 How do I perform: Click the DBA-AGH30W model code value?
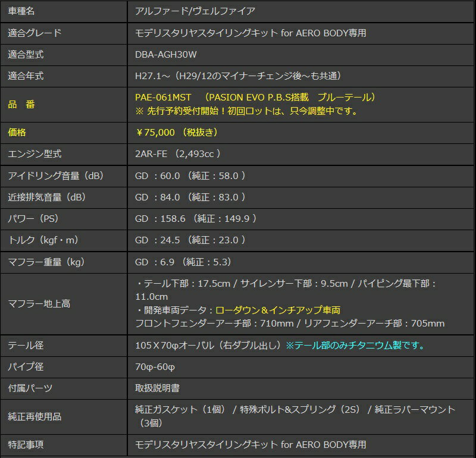point(165,54)
